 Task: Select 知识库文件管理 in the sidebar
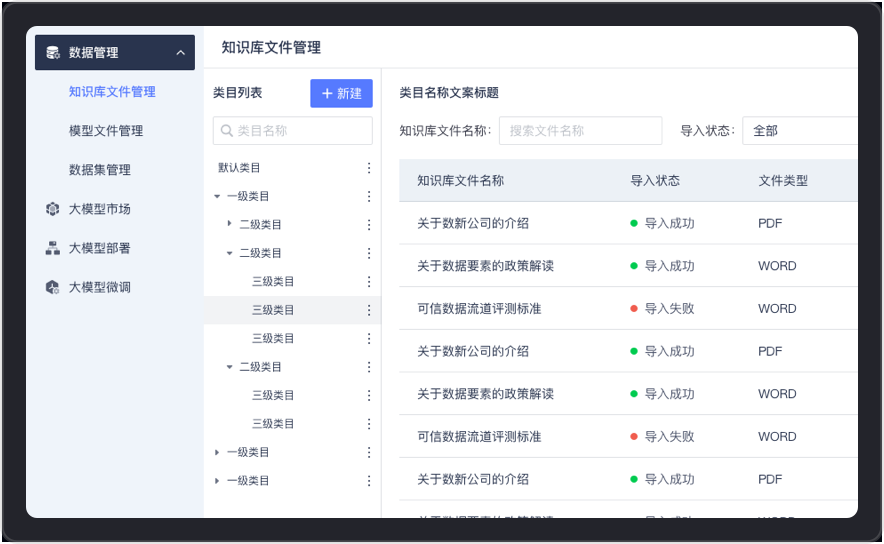[112, 92]
